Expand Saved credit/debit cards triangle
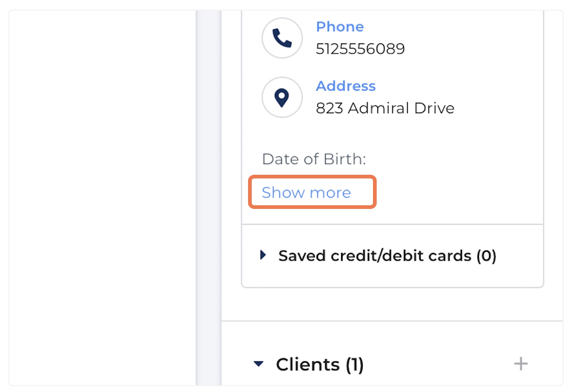Viewport: 584px width, 392px height. 263,255
